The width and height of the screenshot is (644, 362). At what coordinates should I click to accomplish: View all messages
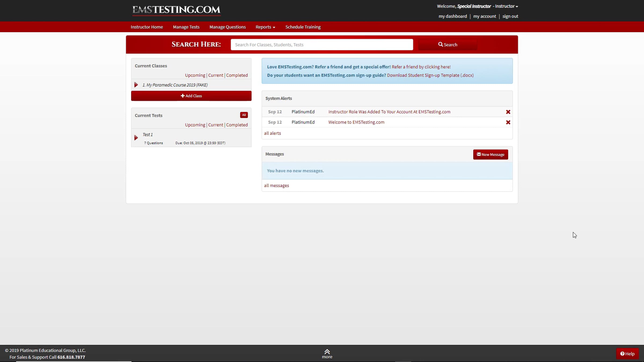point(276,186)
